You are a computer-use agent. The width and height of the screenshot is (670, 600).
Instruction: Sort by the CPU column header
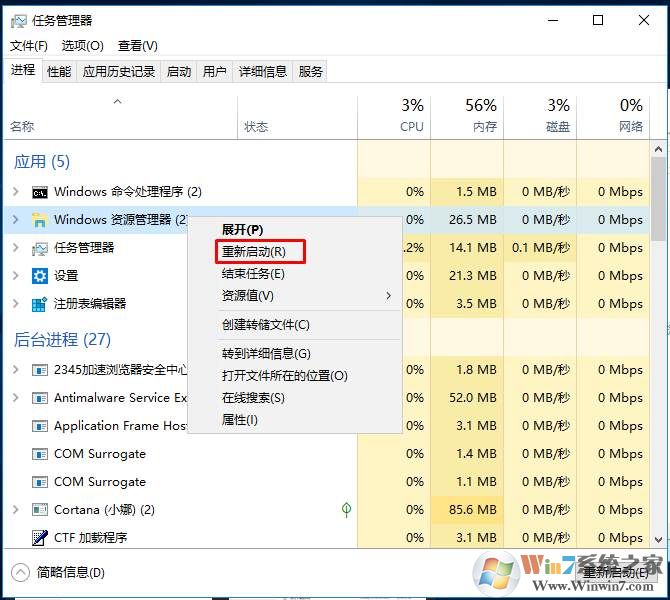point(394,116)
